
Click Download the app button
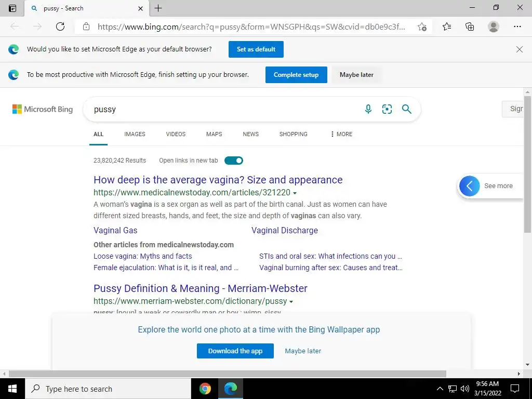tap(235, 351)
